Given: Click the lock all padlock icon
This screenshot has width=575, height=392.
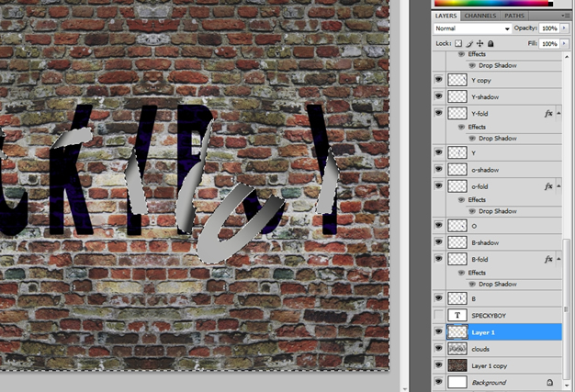Looking at the screenshot, I should pyautogui.click(x=490, y=43).
